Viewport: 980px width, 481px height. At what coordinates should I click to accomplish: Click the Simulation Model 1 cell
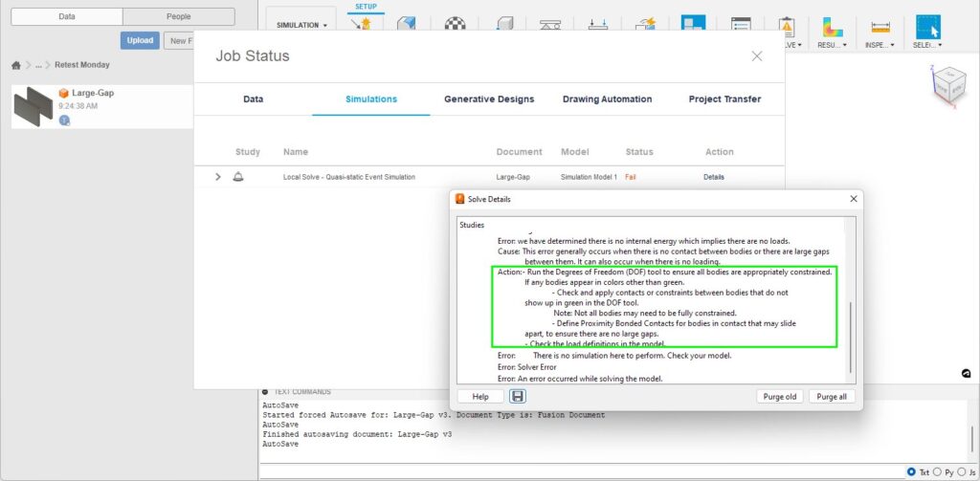click(589, 178)
